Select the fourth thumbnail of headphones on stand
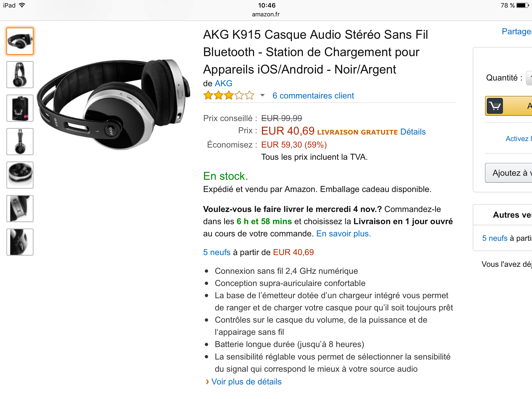 pyautogui.click(x=20, y=142)
